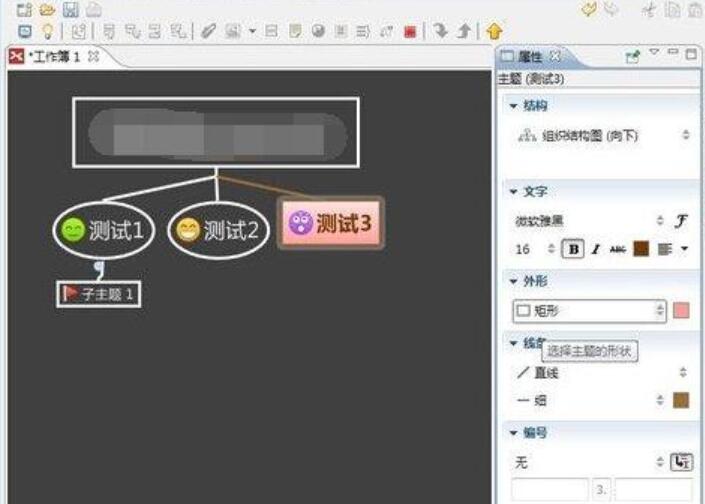Image resolution: width=705 pixels, height=504 pixels.
Task: Minimize the 属性 panel
Action: tap(673, 52)
